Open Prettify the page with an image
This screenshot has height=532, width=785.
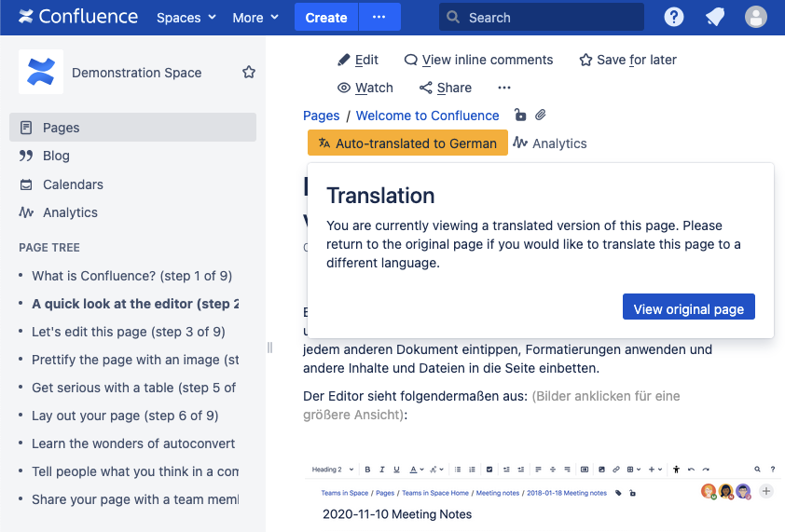point(135,360)
